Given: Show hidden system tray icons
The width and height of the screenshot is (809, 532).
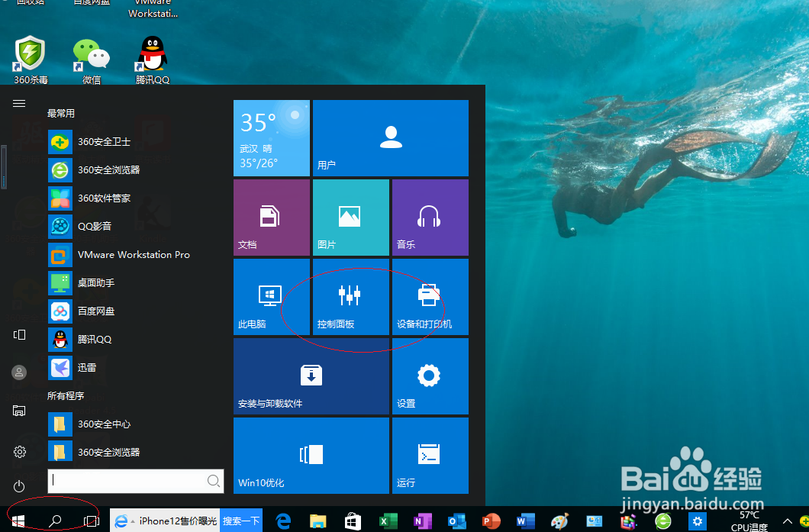Looking at the screenshot, I should pos(788,521).
